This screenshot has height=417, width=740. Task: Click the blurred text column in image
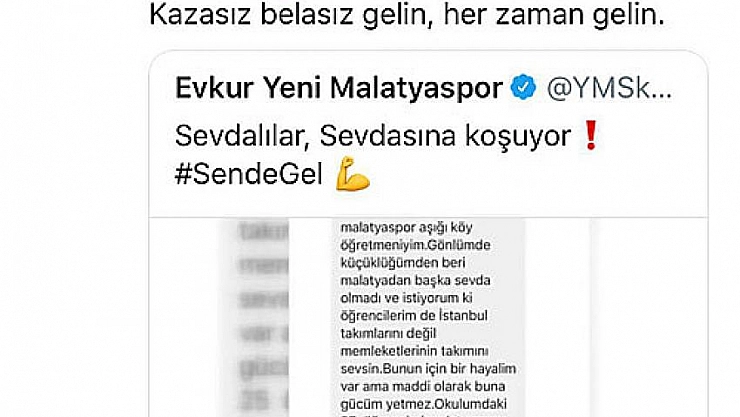(x=263, y=317)
